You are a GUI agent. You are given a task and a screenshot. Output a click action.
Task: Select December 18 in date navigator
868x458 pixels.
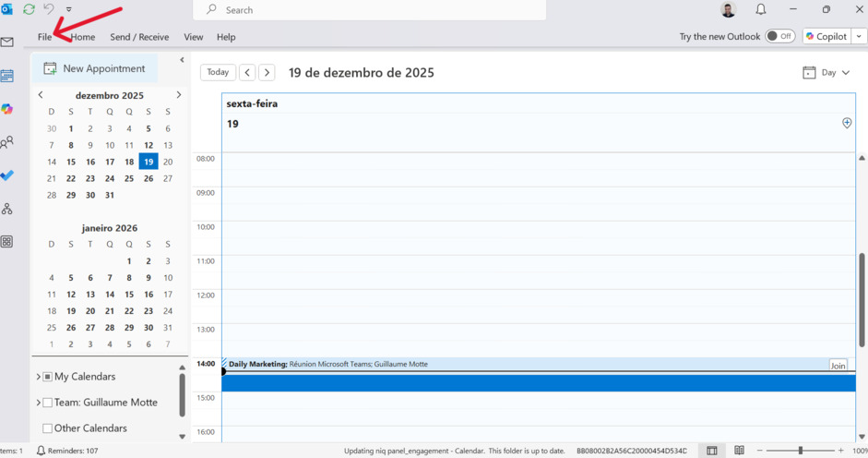click(x=129, y=162)
